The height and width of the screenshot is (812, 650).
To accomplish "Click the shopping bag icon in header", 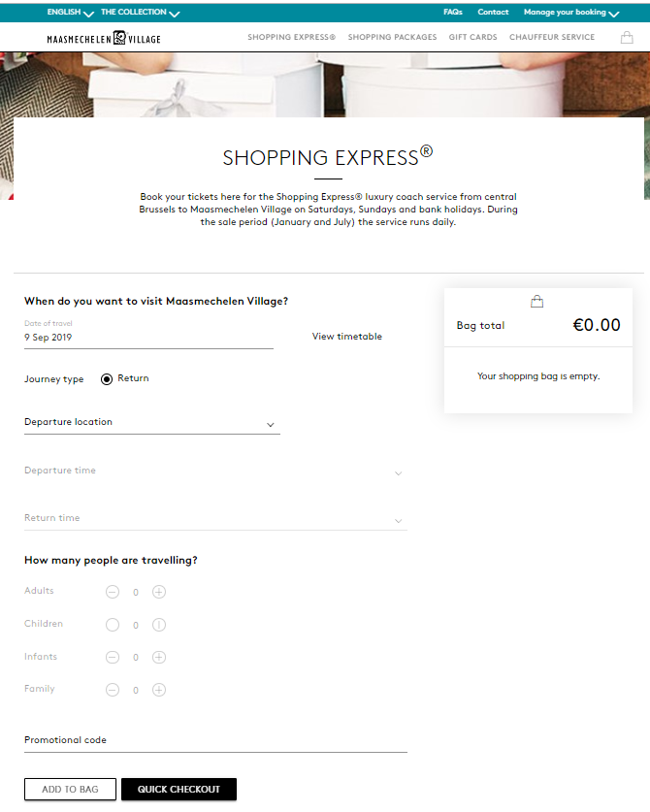I will pos(627,38).
